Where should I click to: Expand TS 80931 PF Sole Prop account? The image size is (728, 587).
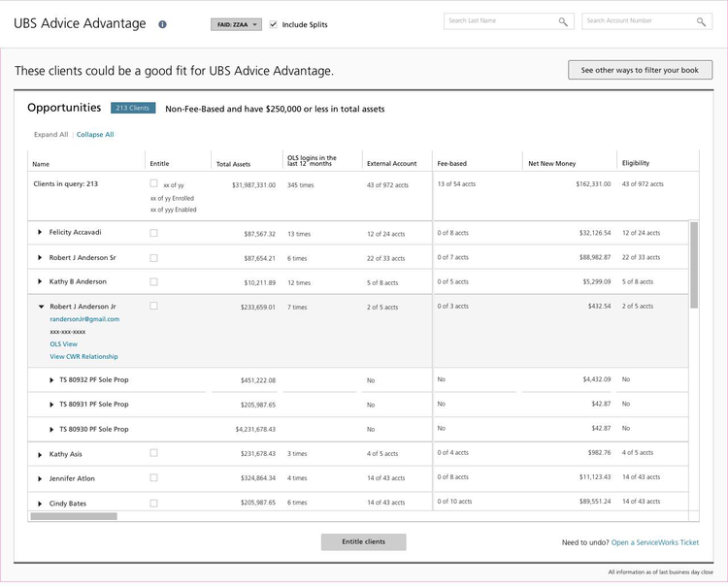[x=51, y=405]
